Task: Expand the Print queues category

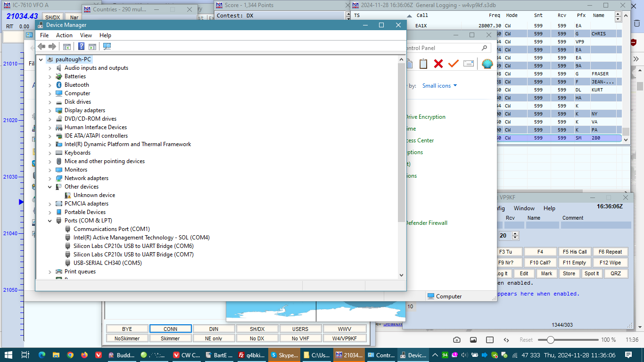Action: pyautogui.click(x=50, y=271)
